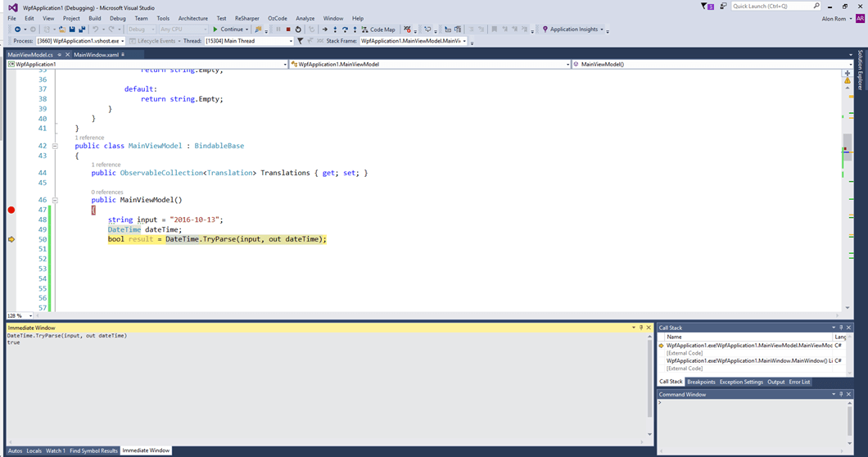Screen dimensions: 868x457
Task: Click the Continue debugging play icon
Action: coord(215,29)
